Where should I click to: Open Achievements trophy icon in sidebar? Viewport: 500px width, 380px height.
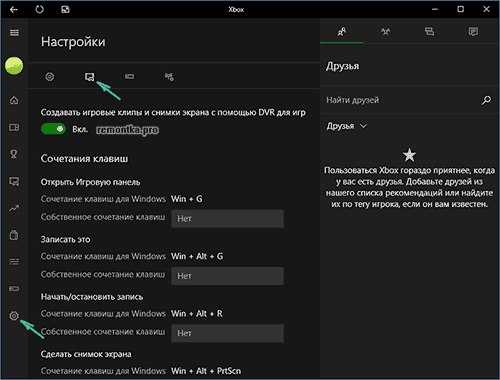coord(14,154)
